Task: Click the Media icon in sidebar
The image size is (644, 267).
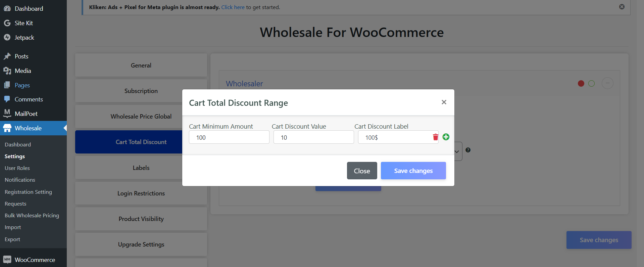Action: (7, 71)
